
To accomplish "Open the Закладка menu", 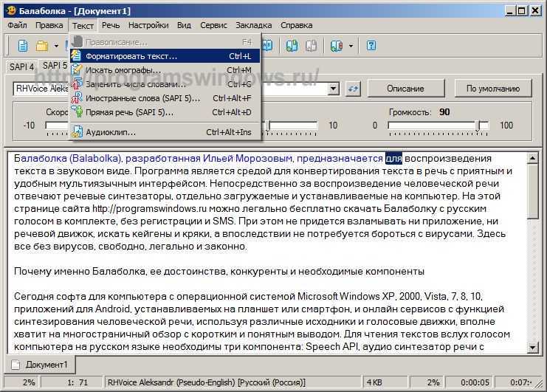I will tap(254, 25).
